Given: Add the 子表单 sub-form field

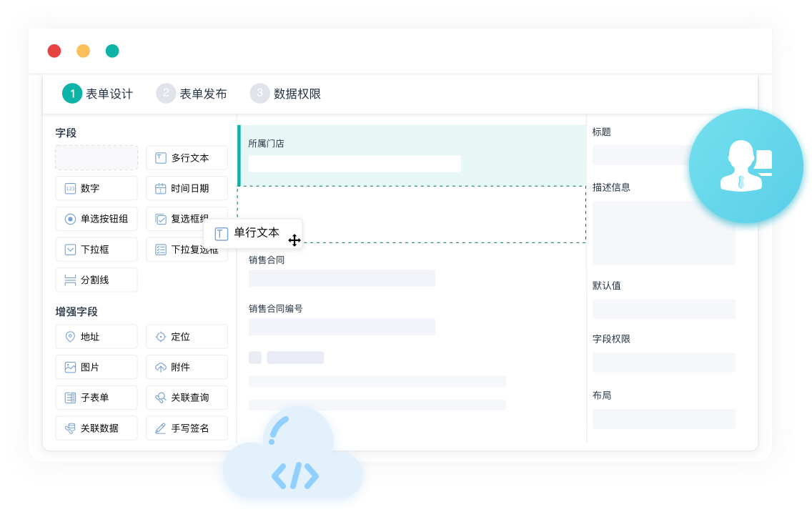Looking at the screenshot, I should click(96, 398).
